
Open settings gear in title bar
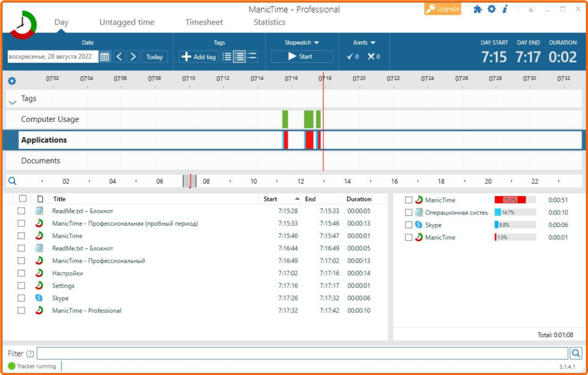(492, 9)
